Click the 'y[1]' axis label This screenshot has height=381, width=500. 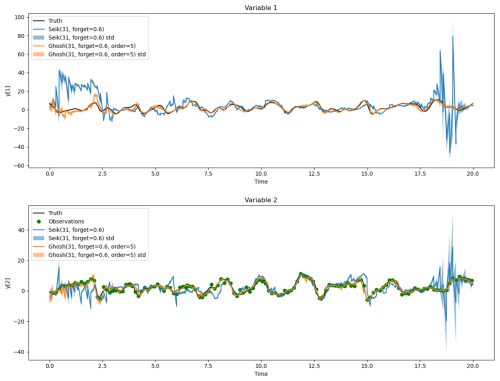pos(8,91)
